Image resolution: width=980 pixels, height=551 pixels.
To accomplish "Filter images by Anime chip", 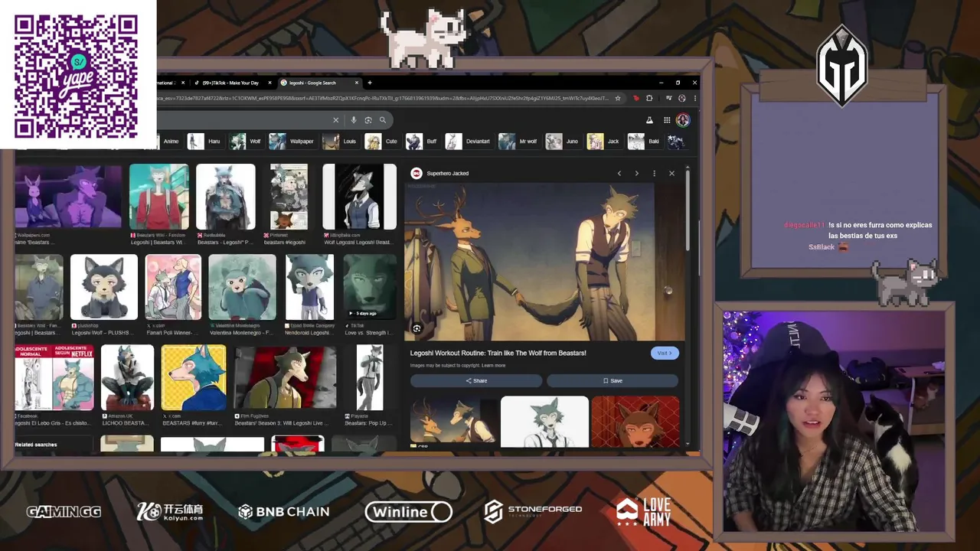I will click(x=171, y=142).
